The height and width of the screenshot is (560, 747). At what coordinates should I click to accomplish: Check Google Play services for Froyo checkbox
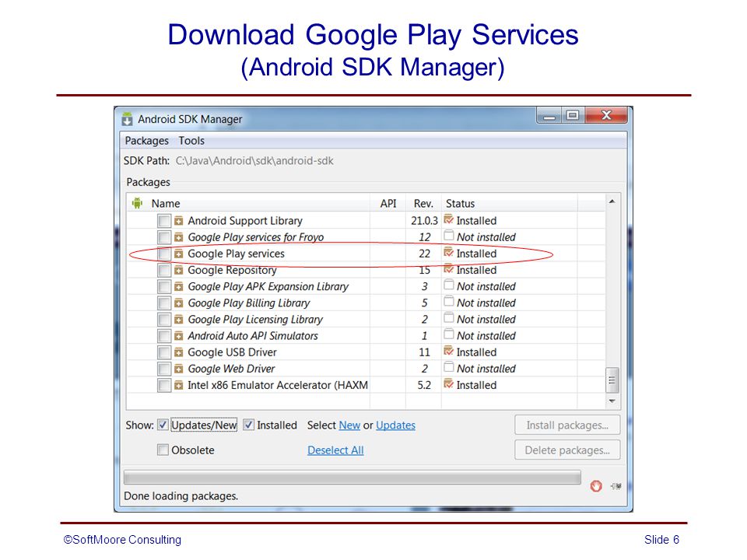164,237
